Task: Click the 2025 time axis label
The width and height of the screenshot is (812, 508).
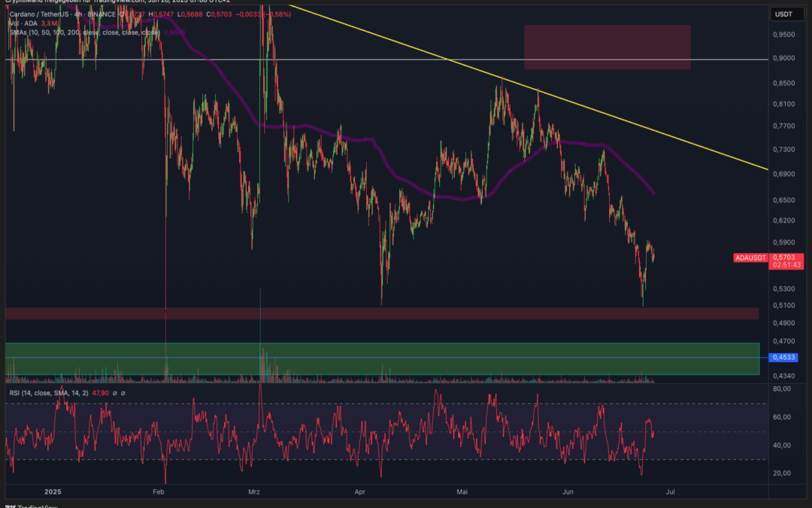Action: [53, 492]
